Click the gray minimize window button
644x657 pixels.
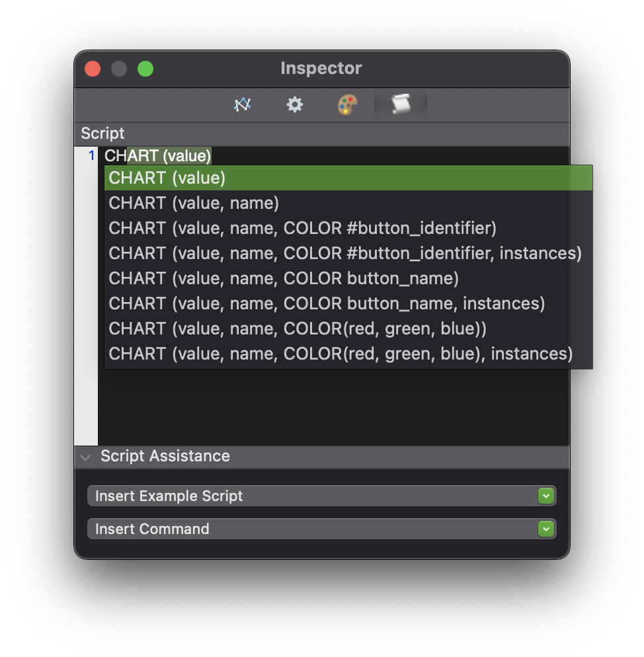119,69
